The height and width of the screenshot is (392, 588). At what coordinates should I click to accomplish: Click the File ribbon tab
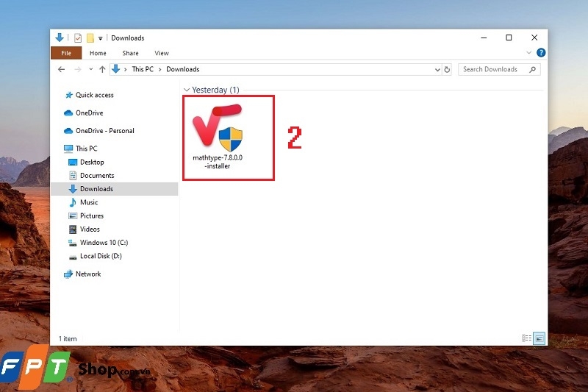click(x=66, y=53)
